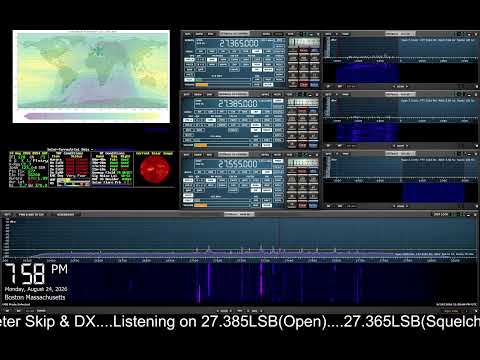480x360 pixels.
Task: Click the 27.555.000 frequency display
Action: click(x=238, y=164)
